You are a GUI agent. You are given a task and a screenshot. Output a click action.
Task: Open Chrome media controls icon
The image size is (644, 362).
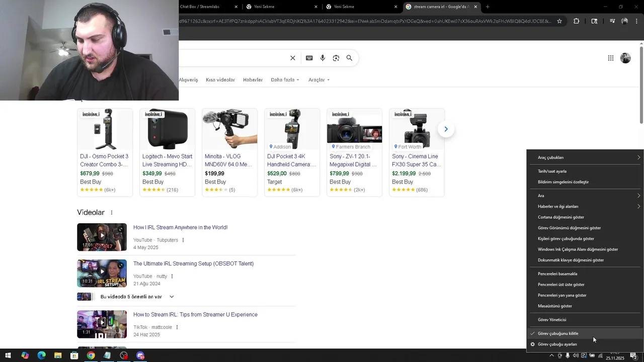point(612,21)
